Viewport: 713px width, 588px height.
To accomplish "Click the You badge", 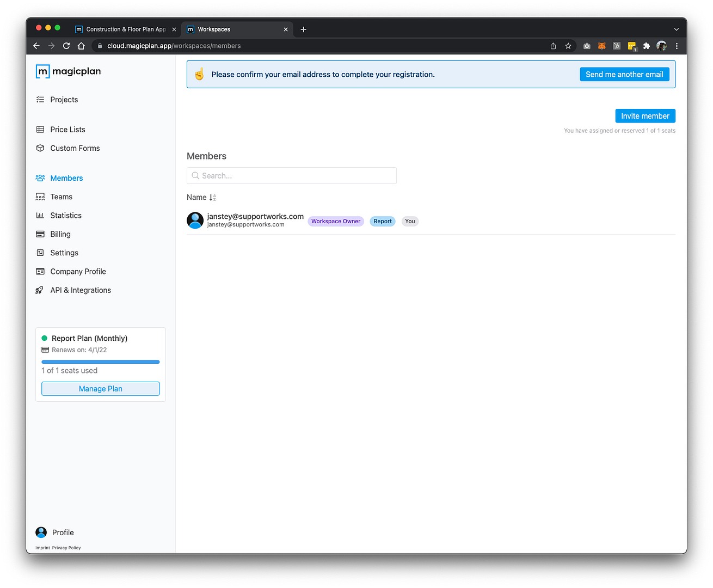I will tap(410, 221).
